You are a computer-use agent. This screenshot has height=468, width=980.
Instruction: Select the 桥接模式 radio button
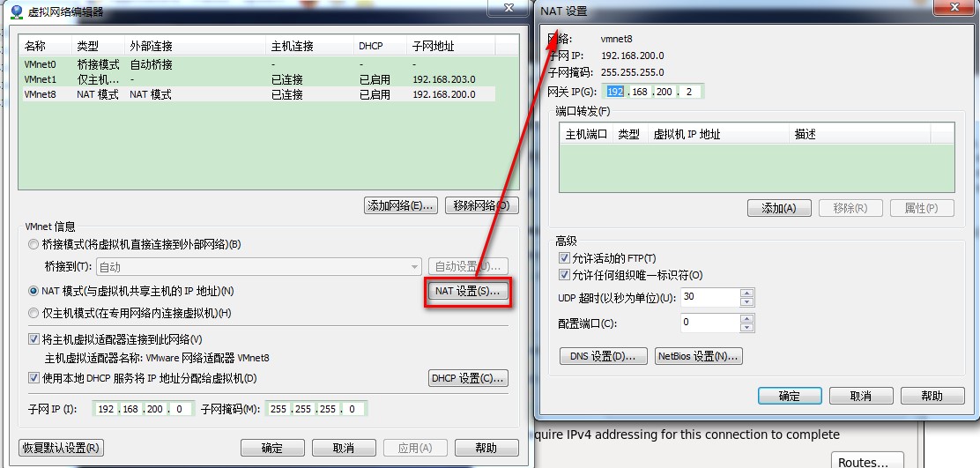(x=33, y=244)
